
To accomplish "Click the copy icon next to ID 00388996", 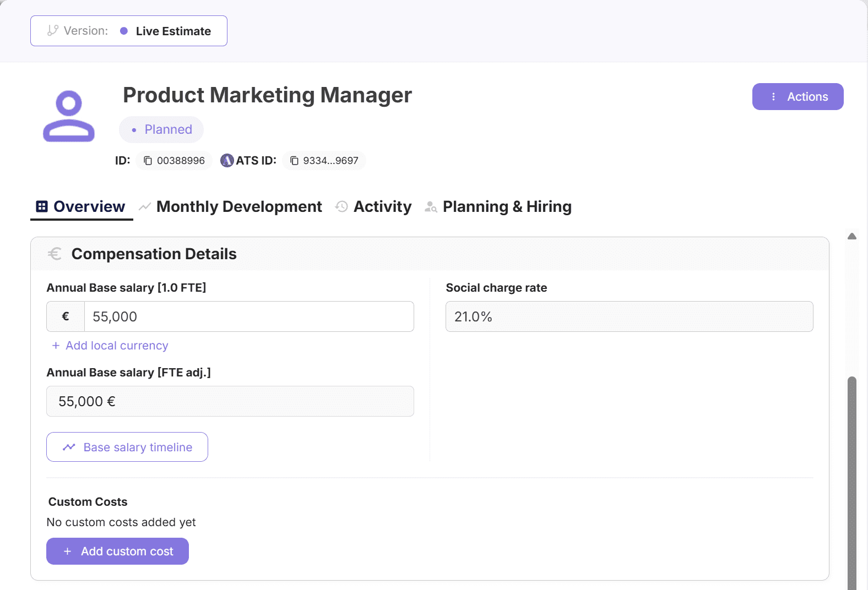I will [x=148, y=161].
